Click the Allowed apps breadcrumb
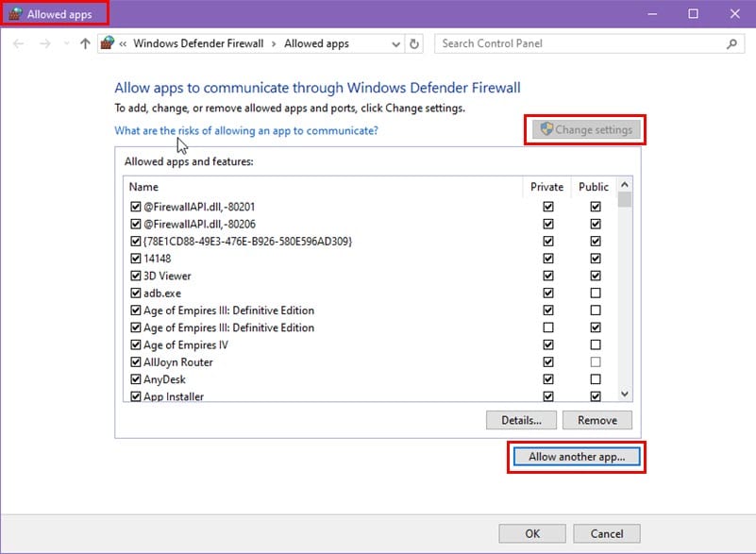The height and width of the screenshot is (554, 756). (x=316, y=43)
